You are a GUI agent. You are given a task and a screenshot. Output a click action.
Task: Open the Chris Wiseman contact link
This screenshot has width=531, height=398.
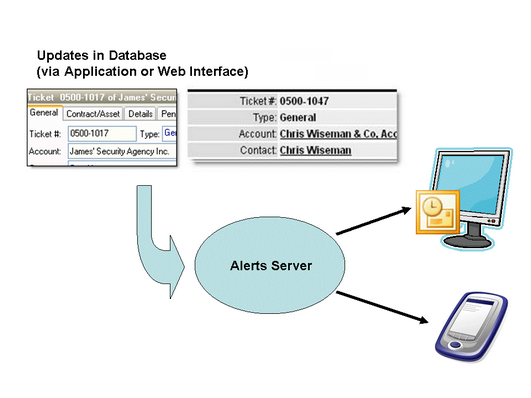[x=315, y=150]
